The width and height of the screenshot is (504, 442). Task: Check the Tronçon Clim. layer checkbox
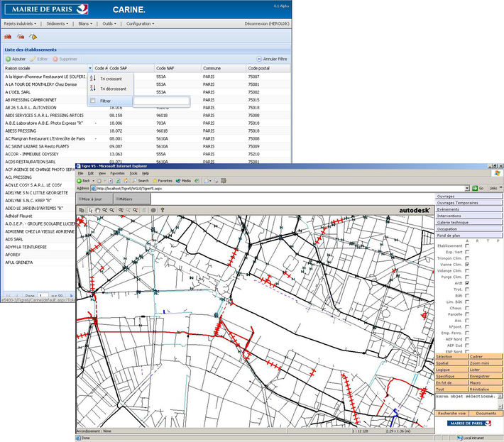(467, 258)
